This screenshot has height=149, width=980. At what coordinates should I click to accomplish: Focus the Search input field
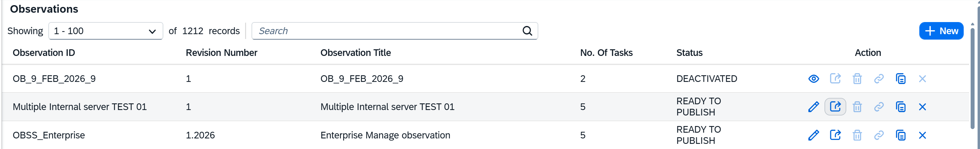pyautogui.click(x=384, y=31)
